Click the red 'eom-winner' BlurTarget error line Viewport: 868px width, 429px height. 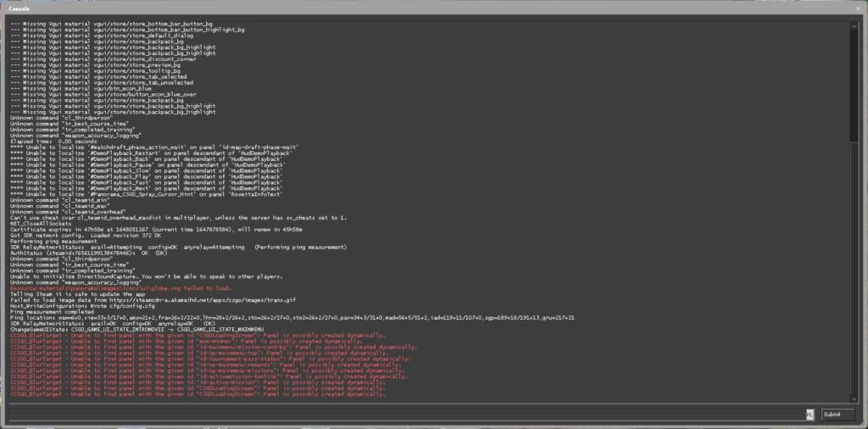[x=186, y=341]
